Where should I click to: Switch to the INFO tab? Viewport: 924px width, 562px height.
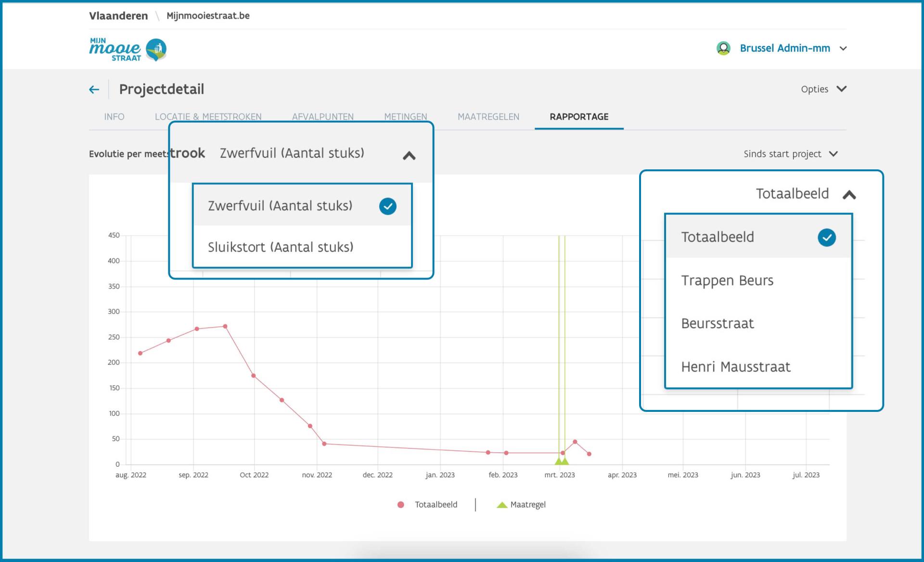point(114,117)
